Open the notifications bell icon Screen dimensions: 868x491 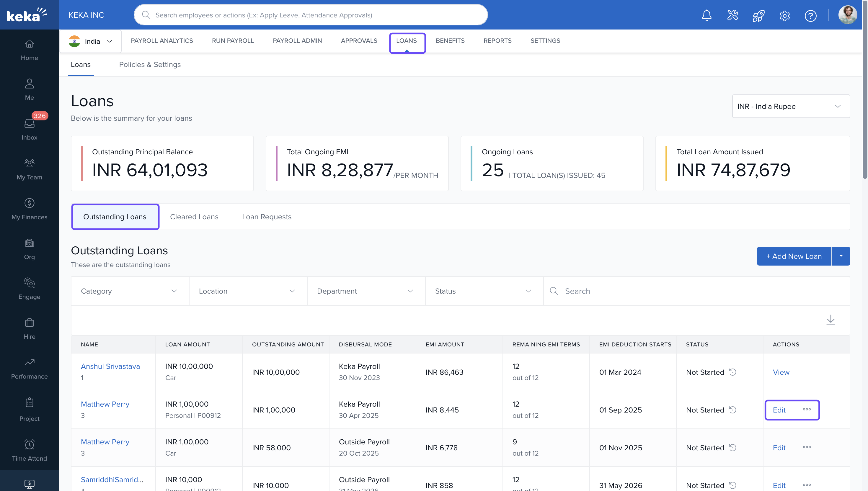pyautogui.click(x=707, y=15)
